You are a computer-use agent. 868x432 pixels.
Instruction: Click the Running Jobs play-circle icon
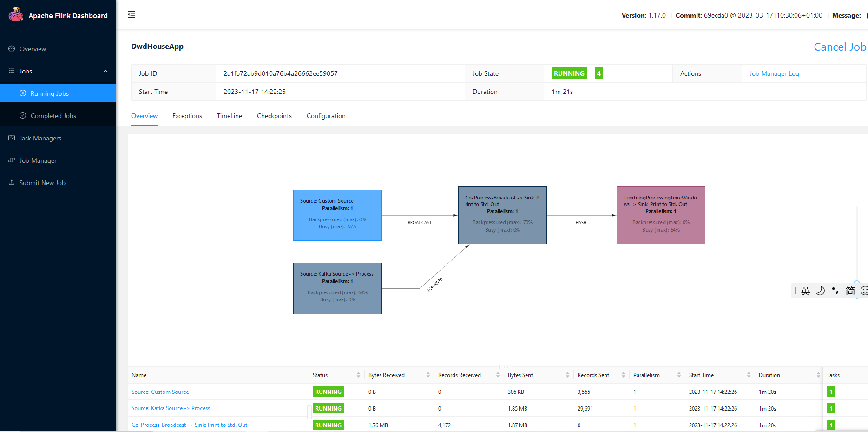[23, 93]
